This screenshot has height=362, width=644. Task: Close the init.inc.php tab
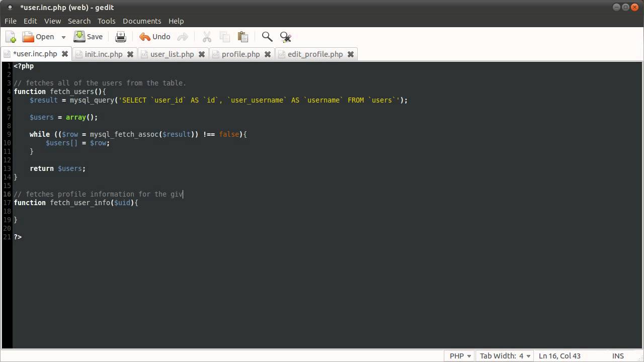click(130, 54)
